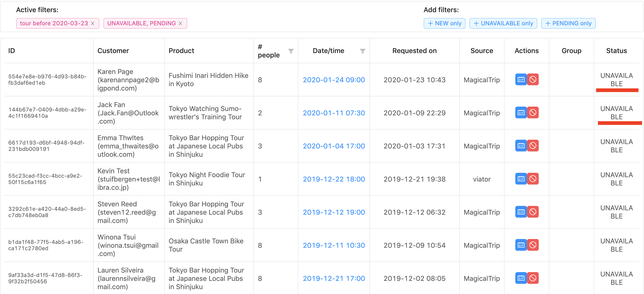The height and width of the screenshot is (294, 644).
Task: Remove the UNAVAILABLE, PENDING filter tag
Action: 180,23
